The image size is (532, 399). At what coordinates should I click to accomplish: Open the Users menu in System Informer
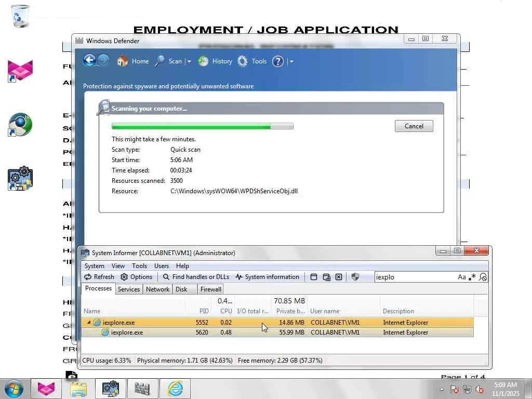[162, 266]
